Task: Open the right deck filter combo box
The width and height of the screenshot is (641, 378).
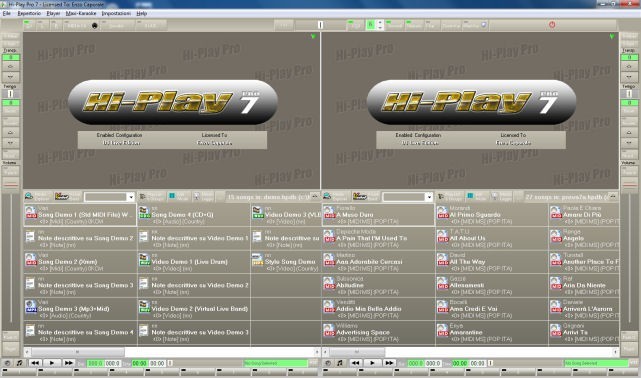Action: click(408, 197)
